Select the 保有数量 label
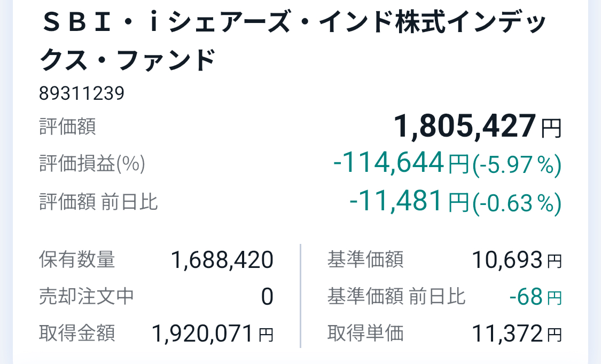Image resolution: width=601 pixels, height=364 pixels. coord(77,260)
